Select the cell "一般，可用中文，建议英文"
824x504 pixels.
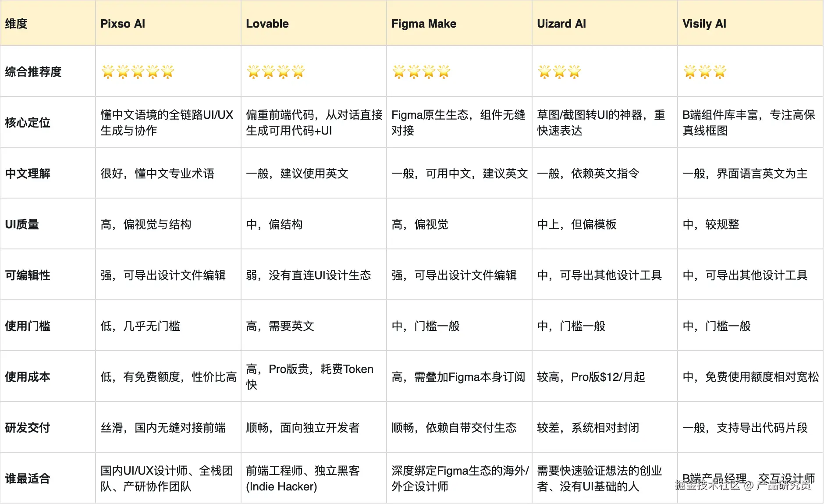(x=459, y=173)
